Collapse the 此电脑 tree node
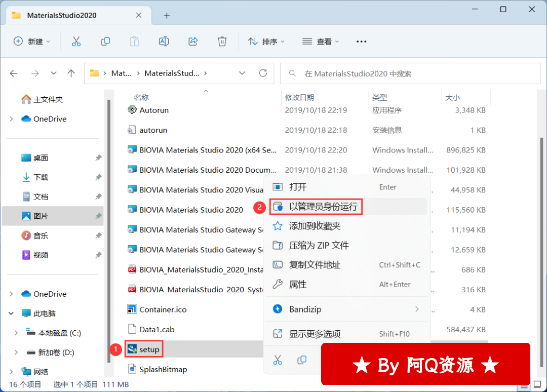 coord(12,313)
